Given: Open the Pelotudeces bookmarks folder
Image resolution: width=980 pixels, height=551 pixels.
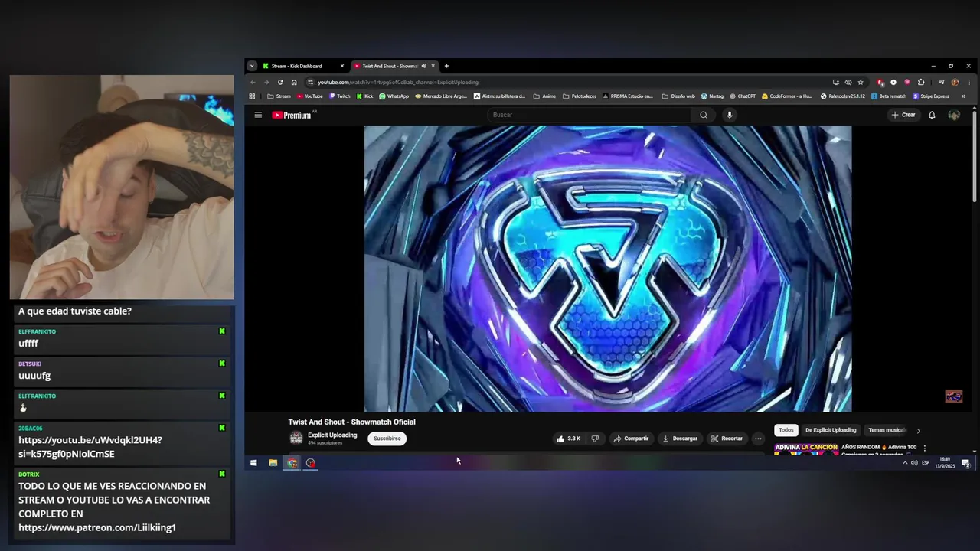Looking at the screenshot, I should 580,96.
